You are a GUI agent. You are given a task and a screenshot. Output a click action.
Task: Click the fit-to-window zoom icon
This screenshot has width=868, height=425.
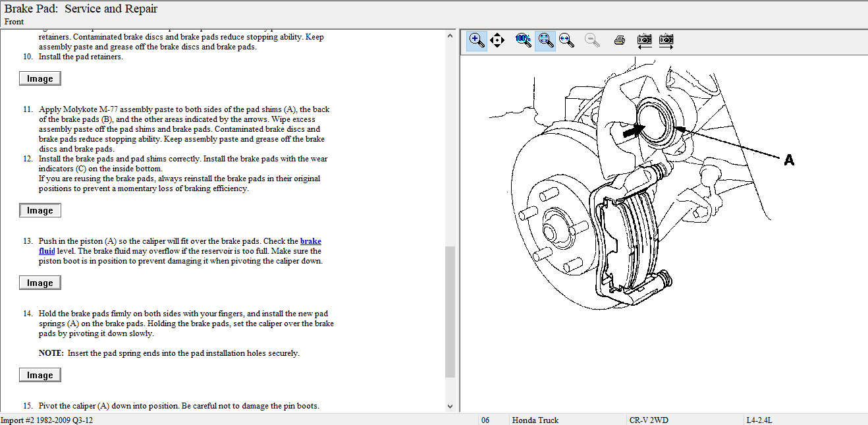pos(545,40)
